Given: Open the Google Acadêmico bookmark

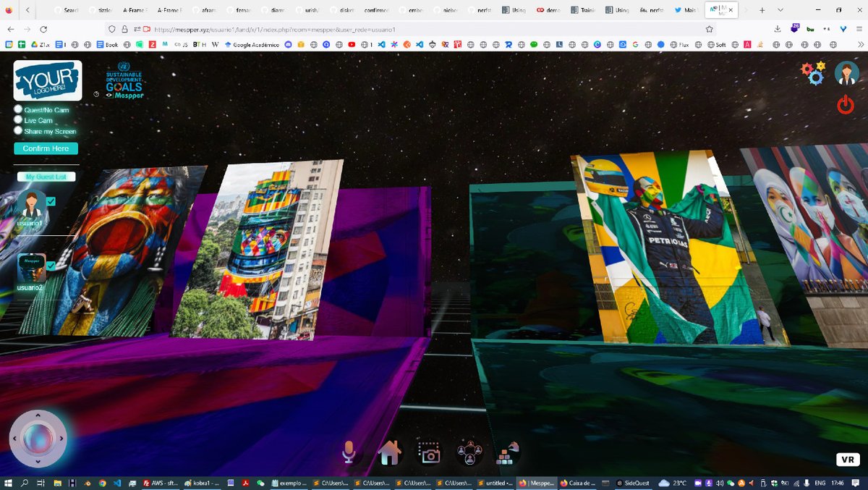Looking at the screenshot, I should tap(252, 44).
